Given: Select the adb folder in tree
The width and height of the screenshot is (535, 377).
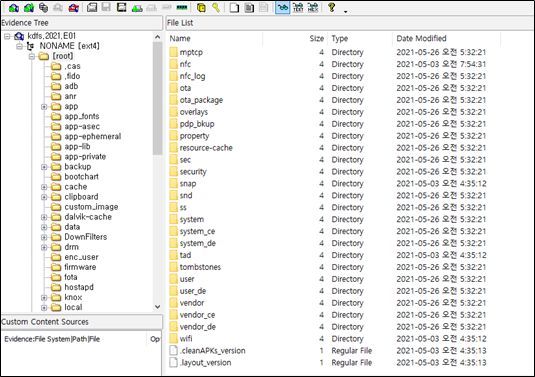Looking at the screenshot, I should 65,86.
